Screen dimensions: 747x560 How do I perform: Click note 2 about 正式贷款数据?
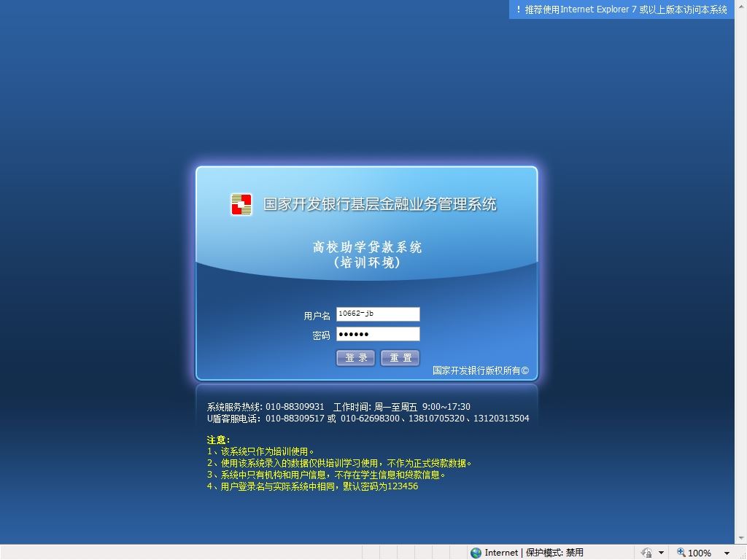339,463
